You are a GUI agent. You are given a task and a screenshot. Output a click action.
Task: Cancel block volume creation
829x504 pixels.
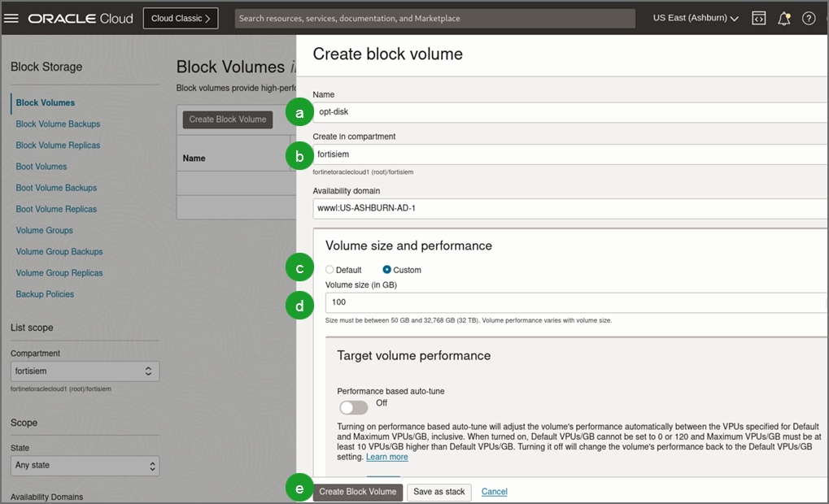point(496,491)
